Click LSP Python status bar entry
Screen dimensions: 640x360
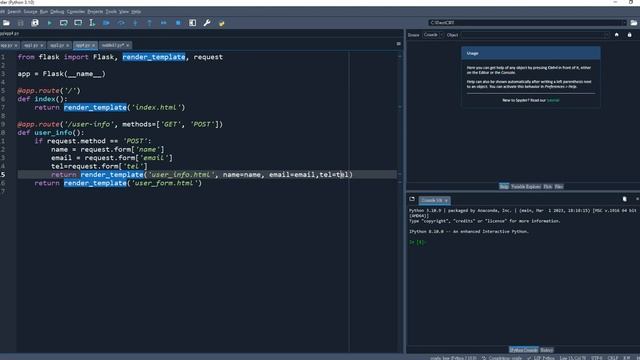(540, 358)
